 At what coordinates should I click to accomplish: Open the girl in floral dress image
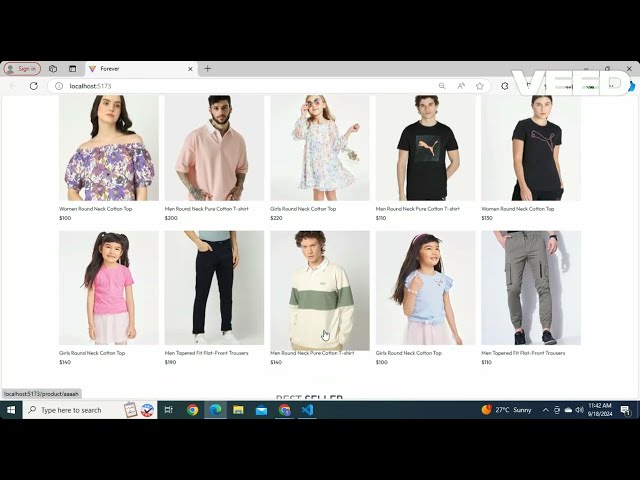(320, 148)
